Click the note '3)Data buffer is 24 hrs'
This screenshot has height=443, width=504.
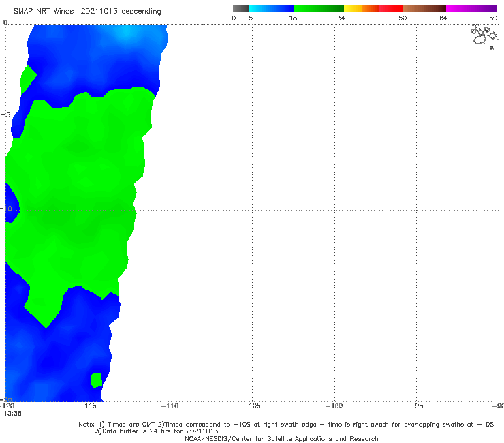coord(157,431)
